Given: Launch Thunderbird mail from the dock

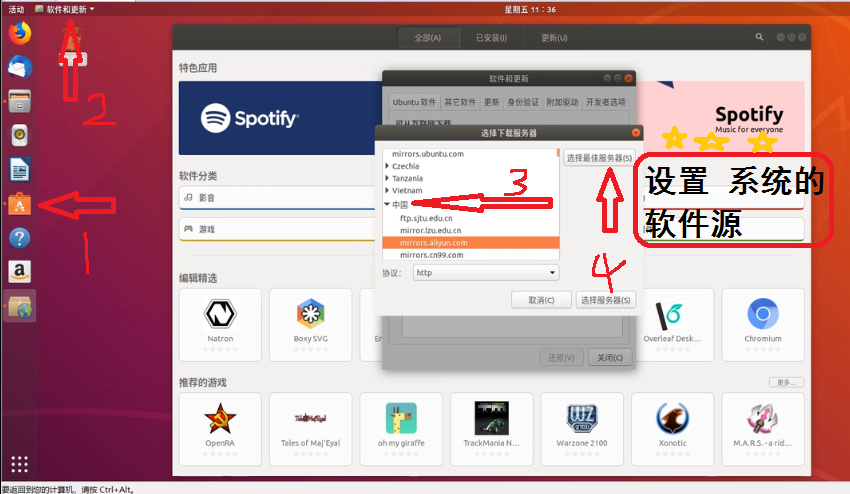Looking at the screenshot, I should click(20, 67).
